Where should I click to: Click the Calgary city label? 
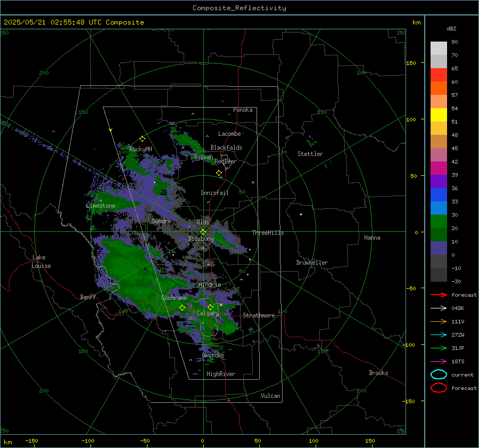pyautogui.click(x=208, y=313)
